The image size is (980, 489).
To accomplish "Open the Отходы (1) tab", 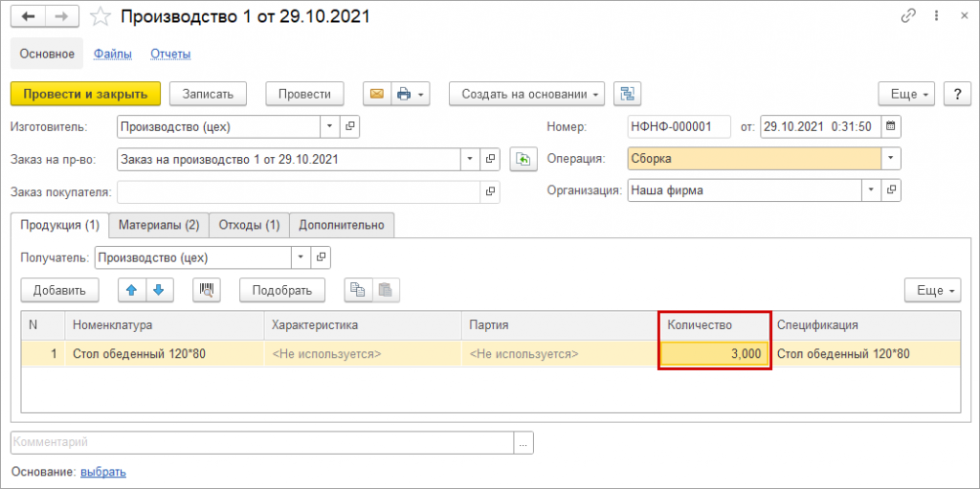I will [x=249, y=225].
